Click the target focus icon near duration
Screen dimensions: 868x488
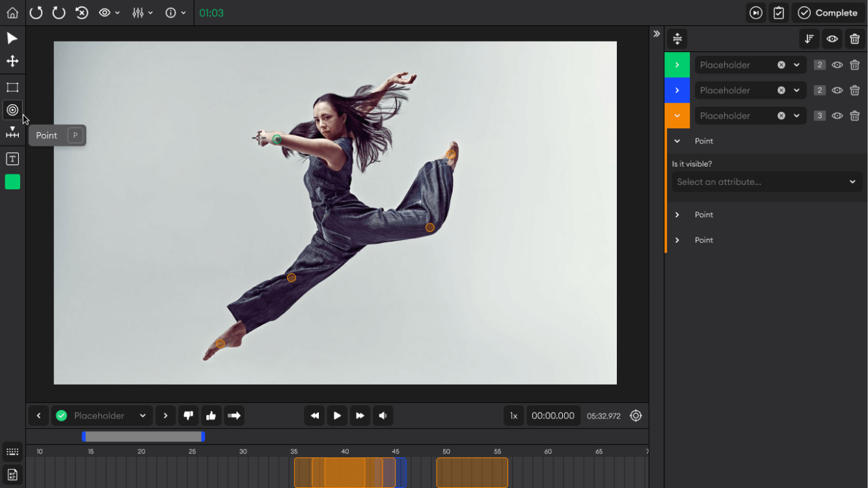tap(636, 416)
